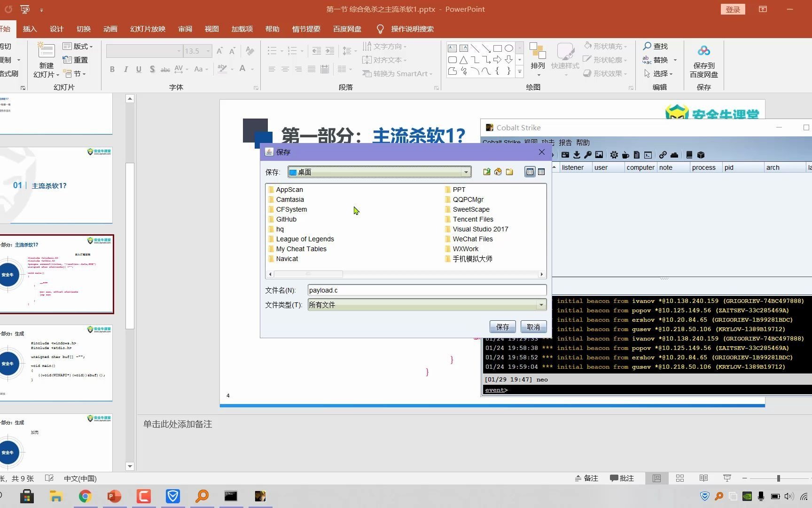Select the Visual Studio 2017 folder
812x508 pixels.
click(476, 229)
